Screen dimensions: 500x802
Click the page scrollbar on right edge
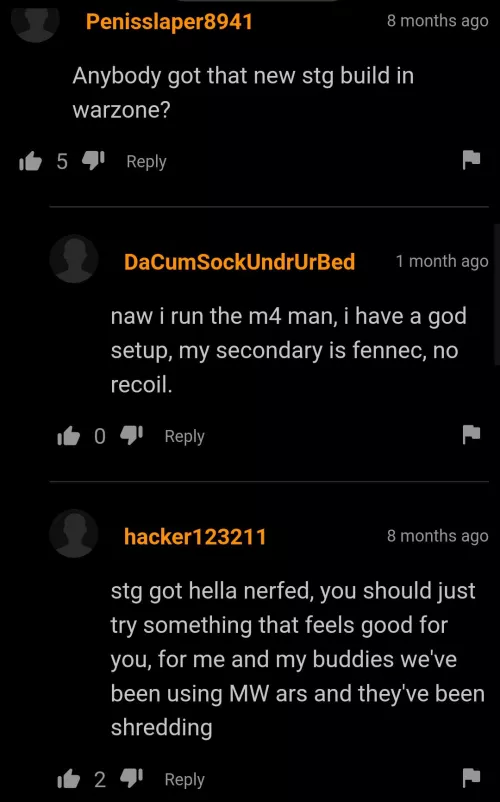click(496, 294)
